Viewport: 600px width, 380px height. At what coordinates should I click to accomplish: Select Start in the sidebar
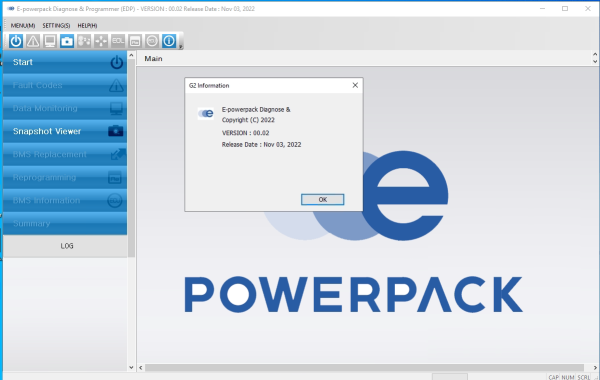65,62
